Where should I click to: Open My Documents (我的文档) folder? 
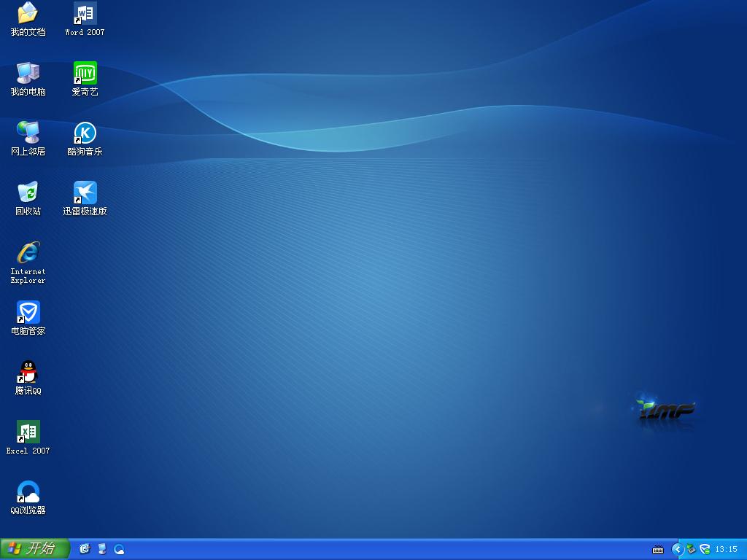click(x=28, y=13)
